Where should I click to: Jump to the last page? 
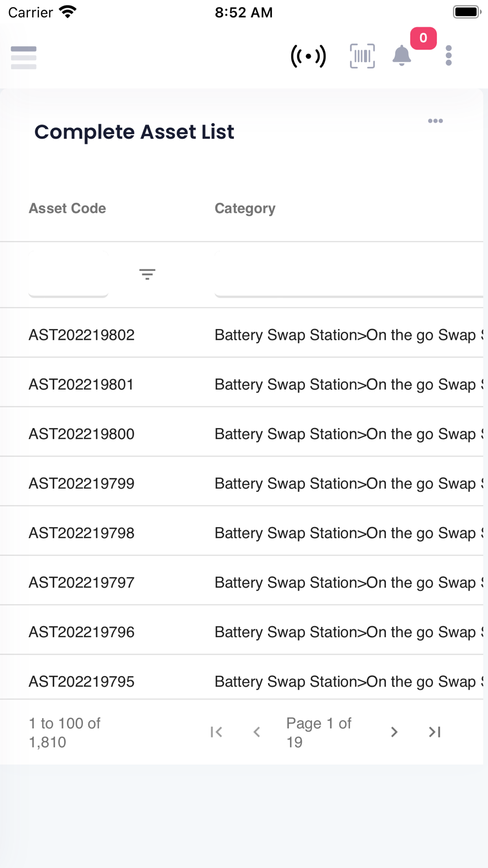point(434,732)
